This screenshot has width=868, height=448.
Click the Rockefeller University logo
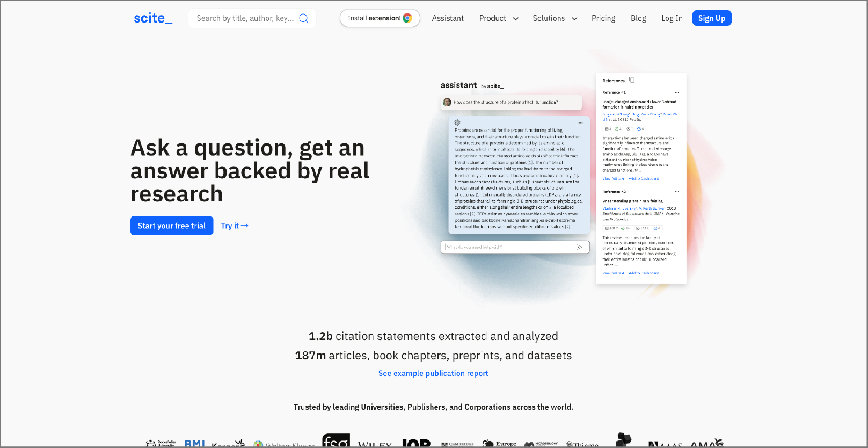(x=161, y=444)
